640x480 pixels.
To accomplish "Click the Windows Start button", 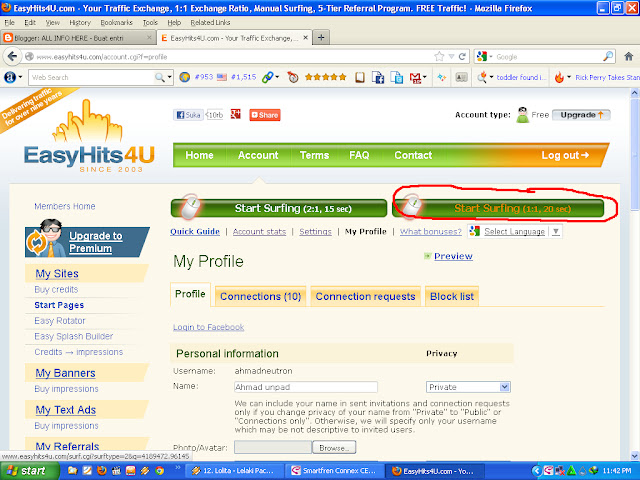I will [27, 471].
